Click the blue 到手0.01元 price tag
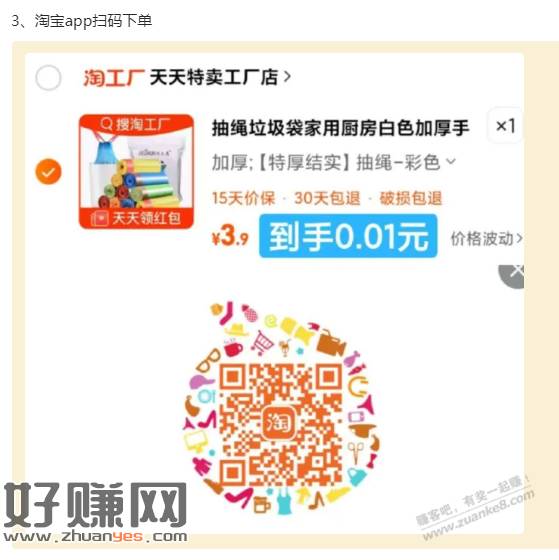The width and height of the screenshot is (559, 560). pyautogui.click(x=348, y=236)
